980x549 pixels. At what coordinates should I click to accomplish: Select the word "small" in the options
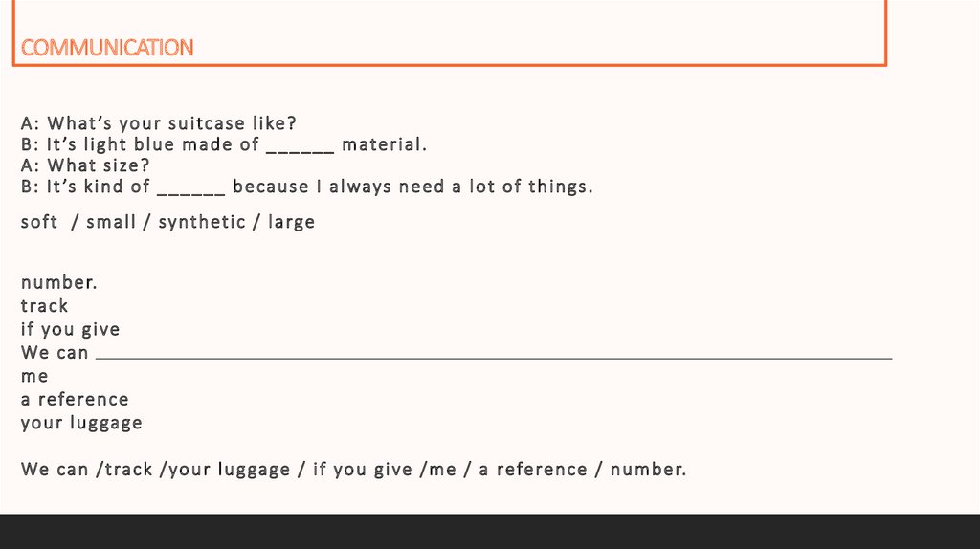pyautogui.click(x=111, y=222)
